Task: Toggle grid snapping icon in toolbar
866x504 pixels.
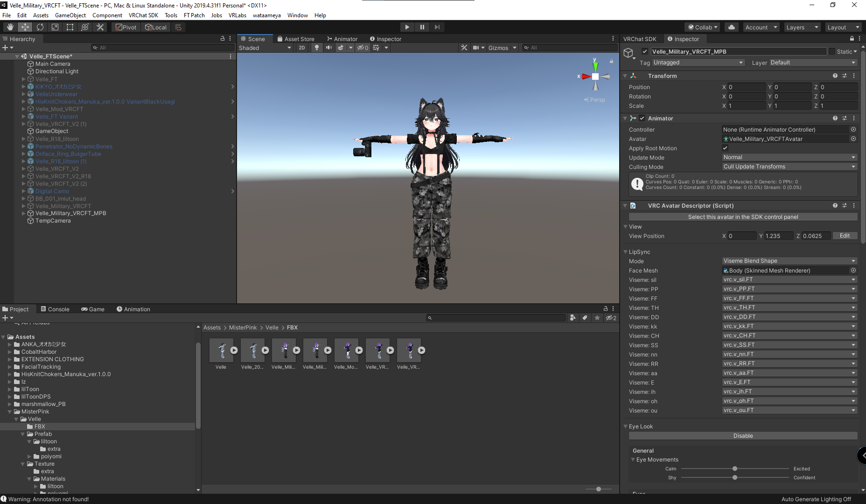Action: [x=178, y=27]
